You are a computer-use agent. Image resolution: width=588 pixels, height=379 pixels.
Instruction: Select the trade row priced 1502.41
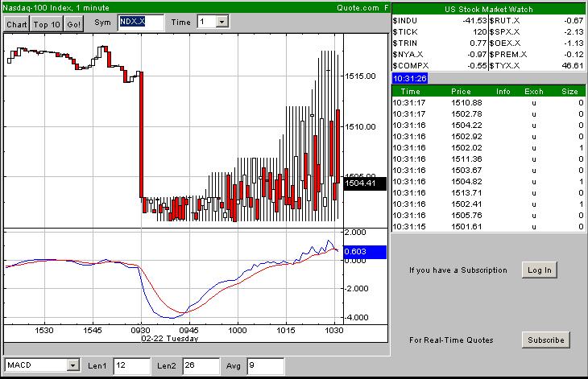pos(488,204)
